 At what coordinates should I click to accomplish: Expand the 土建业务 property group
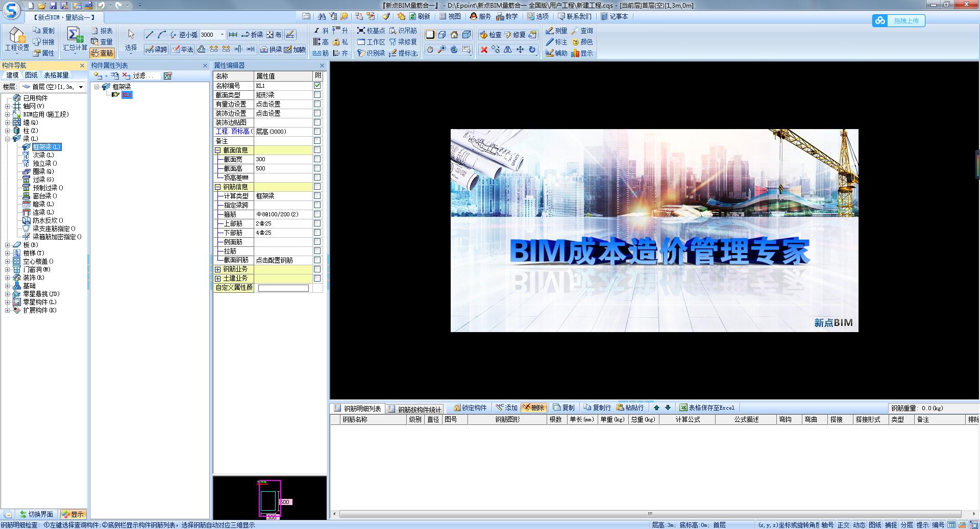tap(218, 279)
